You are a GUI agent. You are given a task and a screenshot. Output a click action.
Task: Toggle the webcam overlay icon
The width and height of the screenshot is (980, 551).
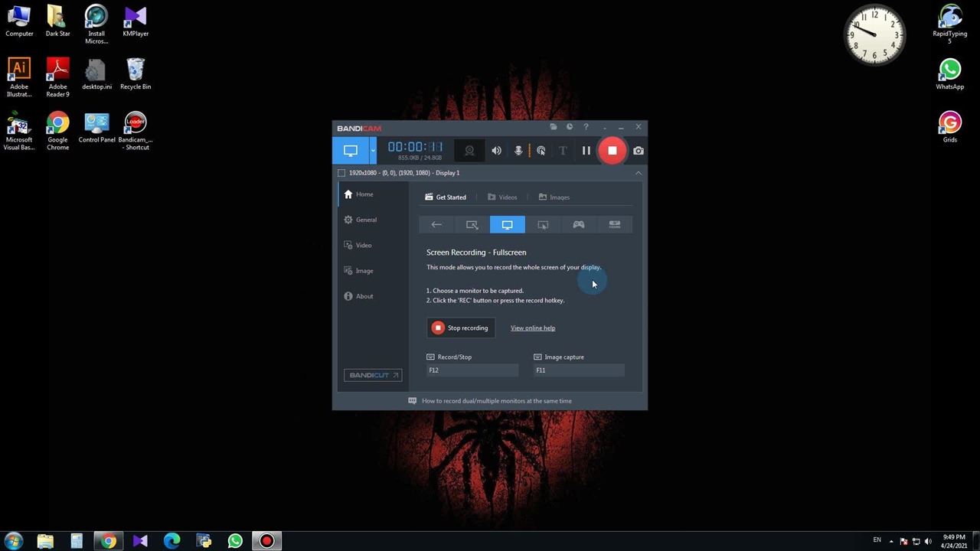coord(469,151)
